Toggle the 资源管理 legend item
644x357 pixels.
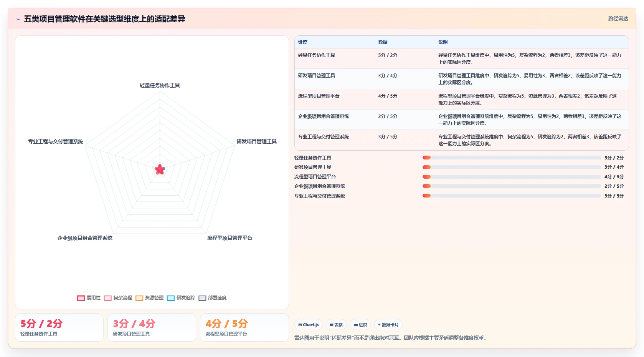coord(149,298)
